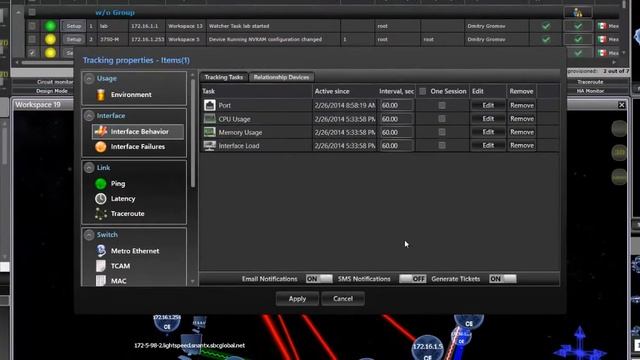640x360 pixels.
Task: Select checkbox for lab device row
Action: [32, 26]
